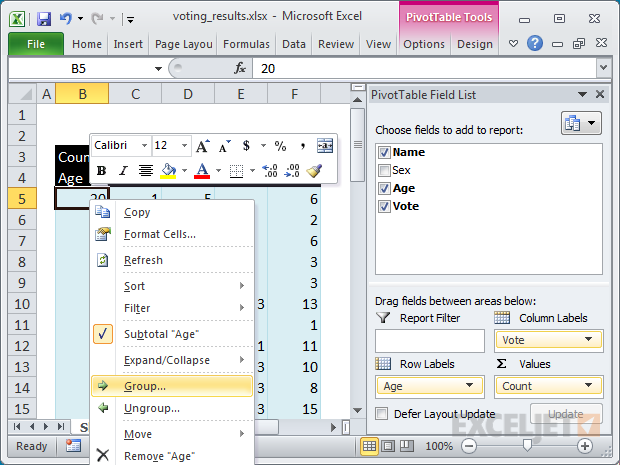Viewport: 620px width, 465px height.
Task: Click the formula bar value 20
Action: coord(268,69)
